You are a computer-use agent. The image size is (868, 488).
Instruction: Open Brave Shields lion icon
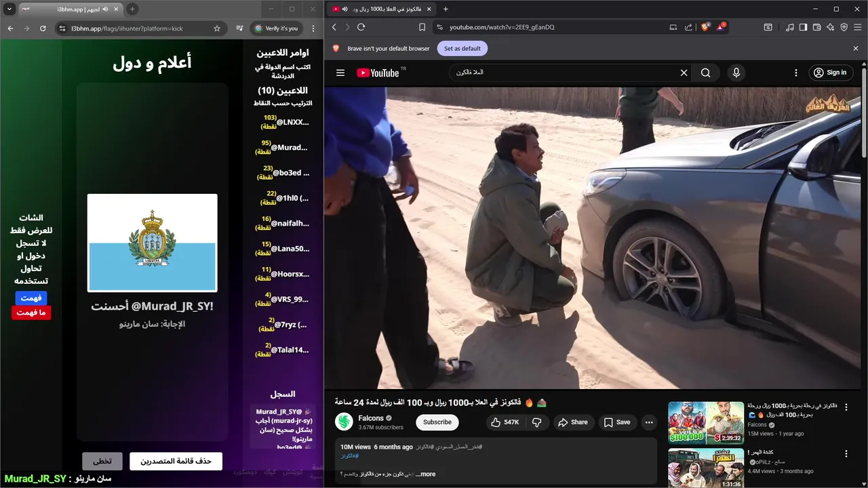point(705,27)
